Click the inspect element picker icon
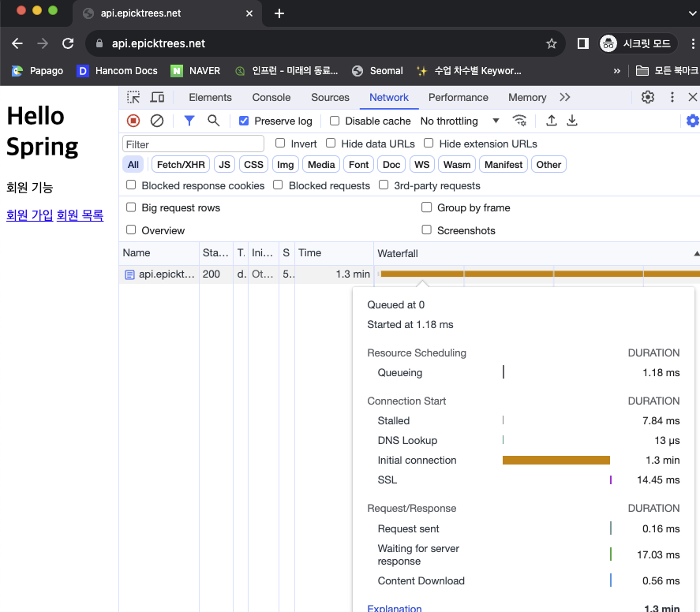Image resolution: width=700 pixels, height=612 pixels. click(x=134, y=97)
